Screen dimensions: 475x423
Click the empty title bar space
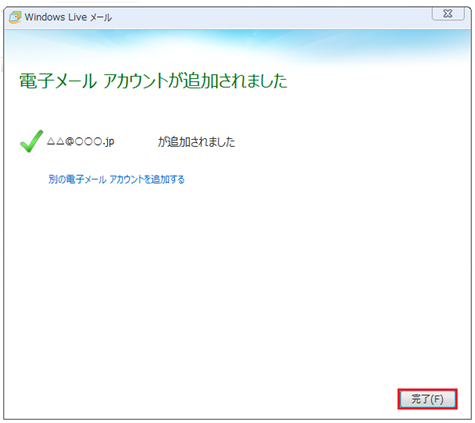[x=270, y=17]
